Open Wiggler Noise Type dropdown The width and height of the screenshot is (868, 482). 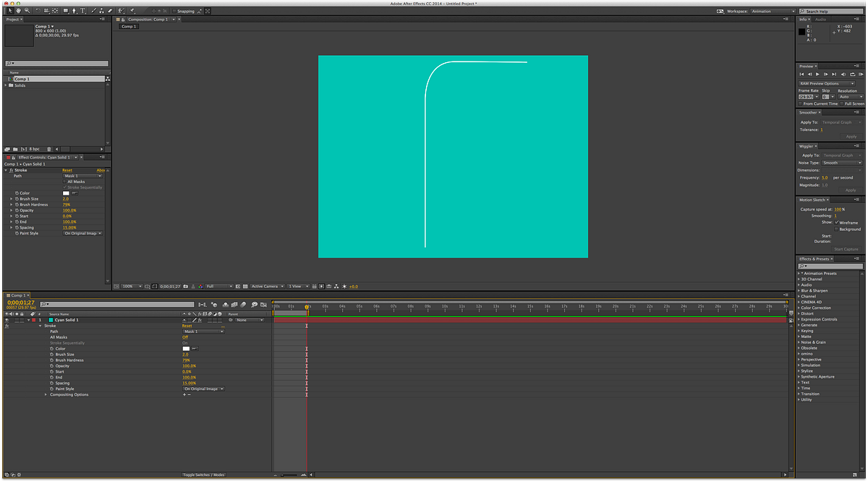841,163
